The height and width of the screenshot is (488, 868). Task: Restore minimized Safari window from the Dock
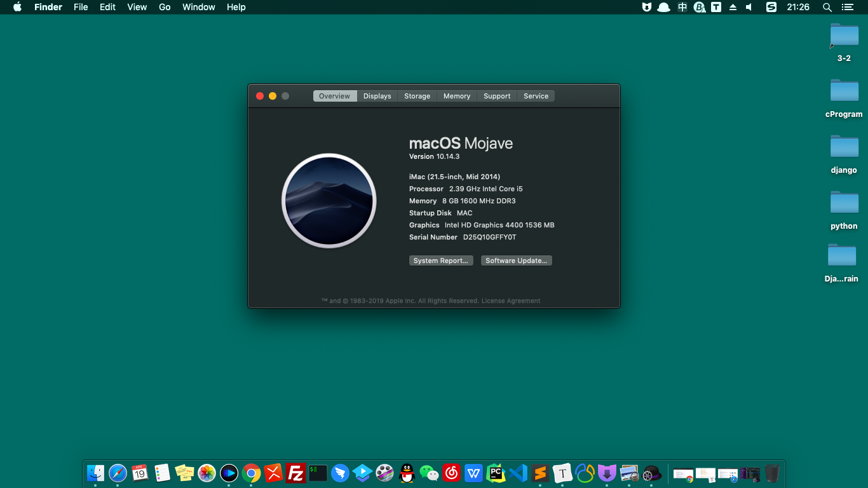point(728,474)
